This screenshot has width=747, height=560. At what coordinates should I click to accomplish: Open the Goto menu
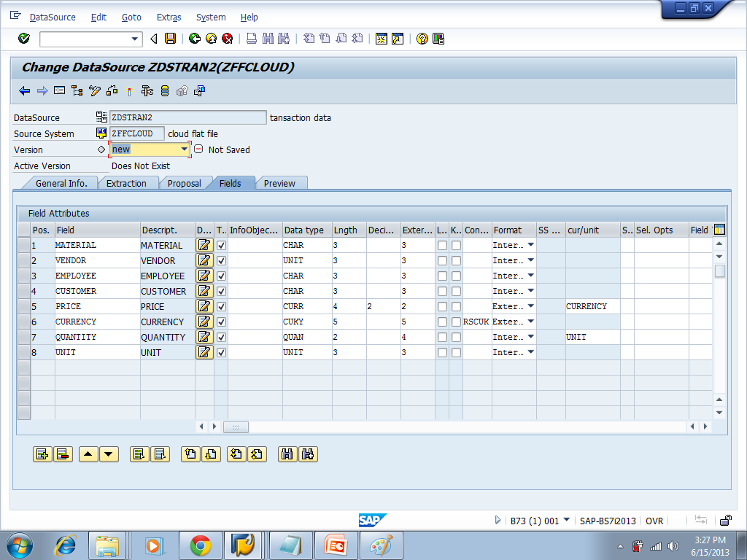coord(131,17)
